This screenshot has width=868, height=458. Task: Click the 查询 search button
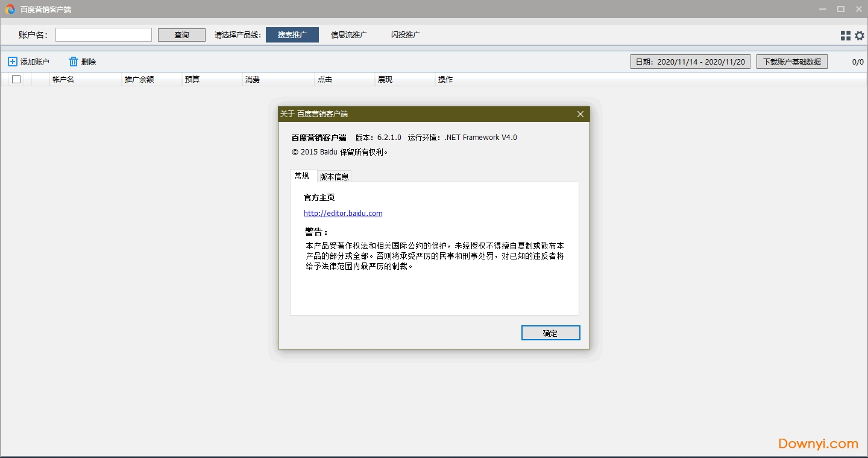181,35
